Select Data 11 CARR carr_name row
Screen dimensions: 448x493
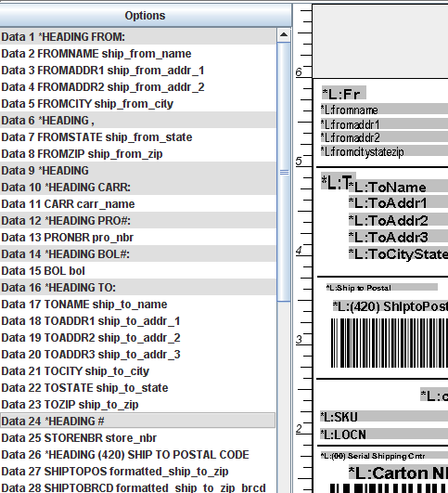pos(138,203)
